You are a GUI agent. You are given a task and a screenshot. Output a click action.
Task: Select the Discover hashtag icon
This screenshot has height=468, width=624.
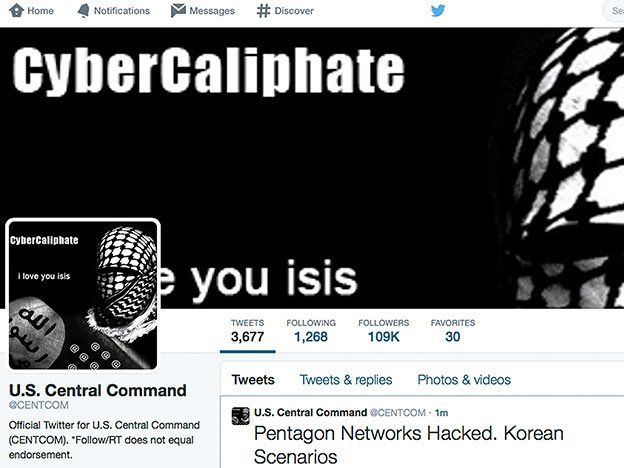pyautogui.click(x=263, y=11)
